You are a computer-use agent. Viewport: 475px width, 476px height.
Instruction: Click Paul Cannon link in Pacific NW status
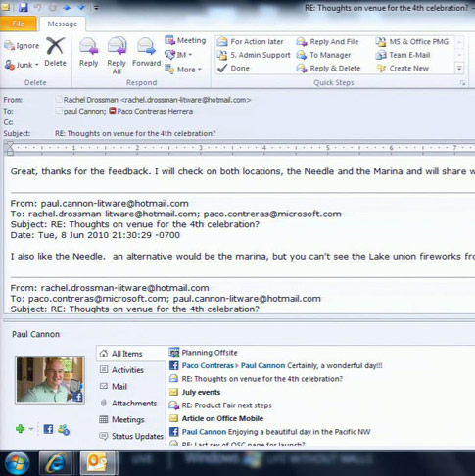(204, 432)
